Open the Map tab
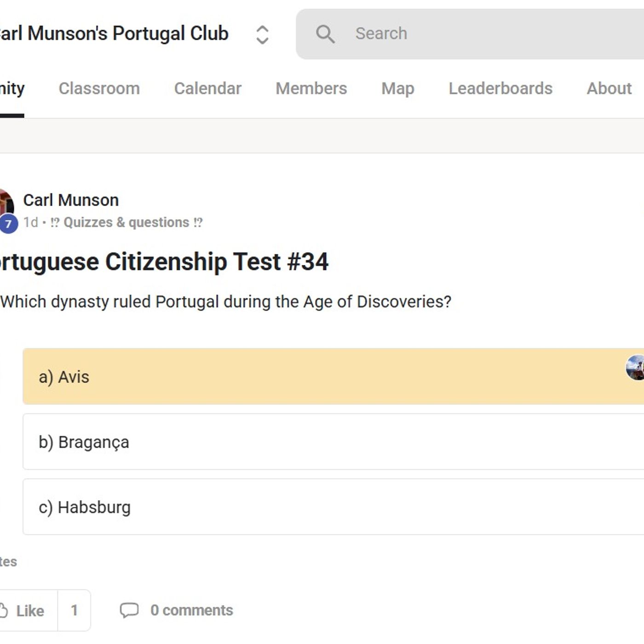 pyautogui.click(x=398, y=88)
